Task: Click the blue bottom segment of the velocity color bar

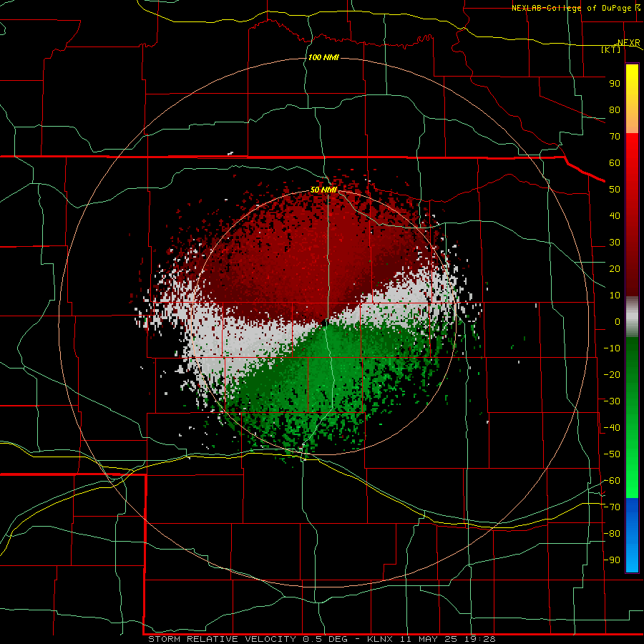Action: 632,535
